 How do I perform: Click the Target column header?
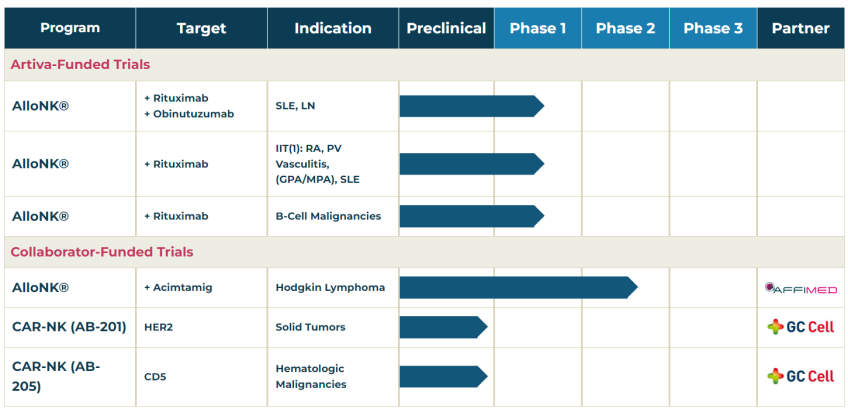(x=201, y=28)
